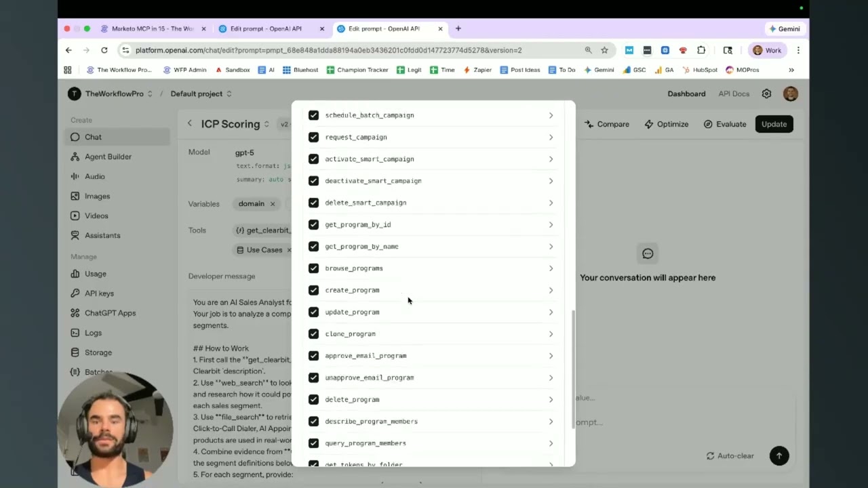Switch to the Marketo MCP tab
868x488 pixels.
point(153,28)
